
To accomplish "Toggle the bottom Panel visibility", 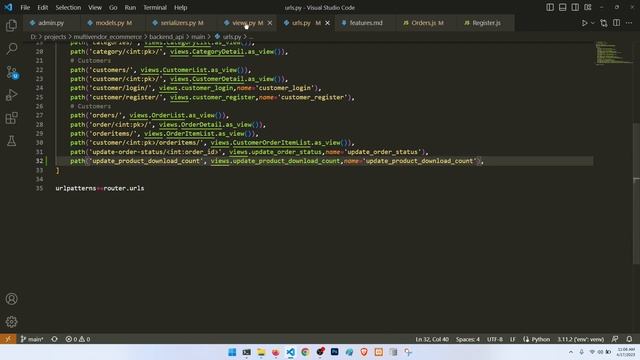I will coord(562,7).
